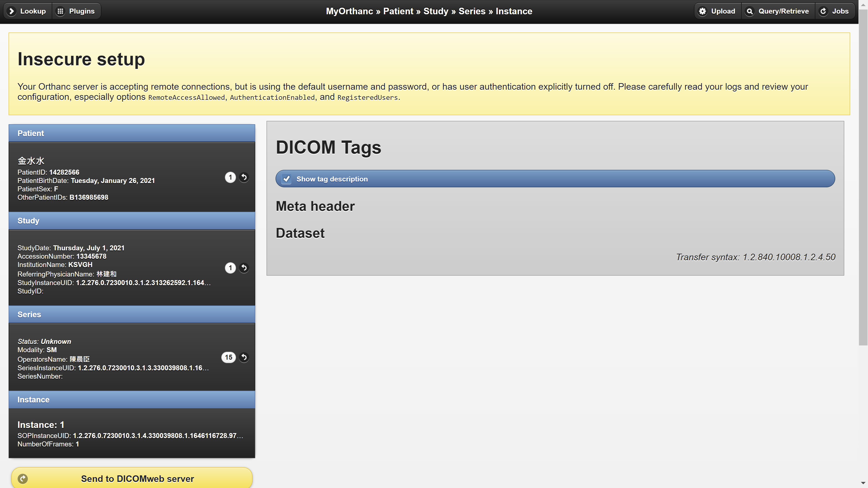Click the Send to DICOMweb server button

pos(132,479)
